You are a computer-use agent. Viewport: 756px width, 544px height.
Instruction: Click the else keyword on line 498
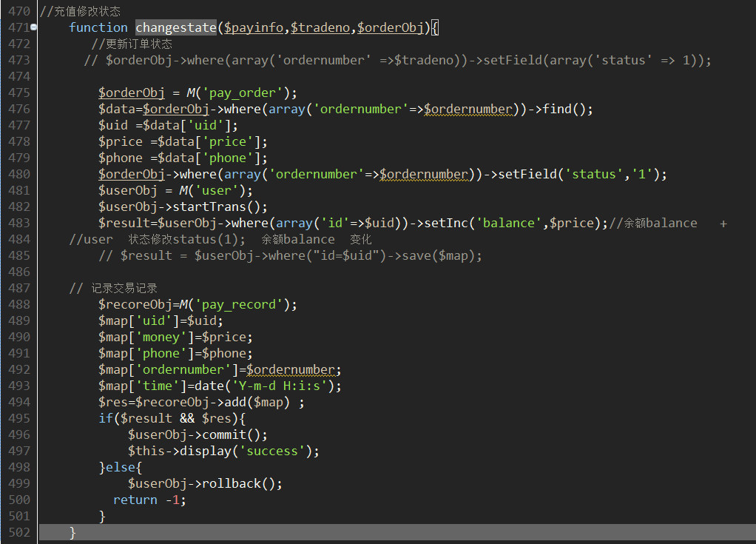pos(121,467)
